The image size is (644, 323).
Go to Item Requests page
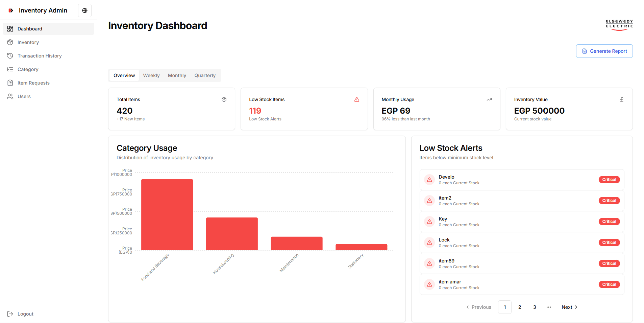(33, 83)
